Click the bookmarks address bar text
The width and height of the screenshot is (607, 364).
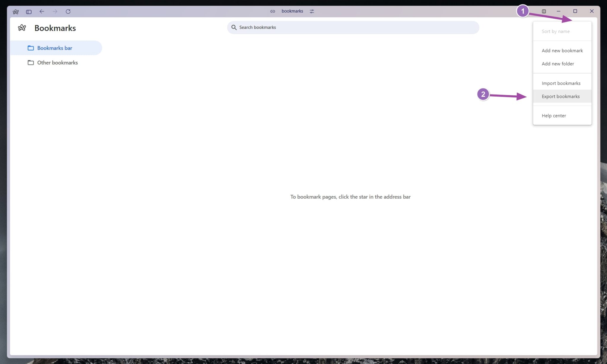point(292,11)
